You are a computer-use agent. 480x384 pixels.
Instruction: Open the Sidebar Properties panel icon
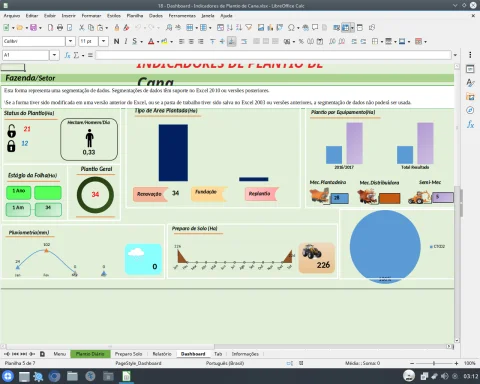[470, 69]
